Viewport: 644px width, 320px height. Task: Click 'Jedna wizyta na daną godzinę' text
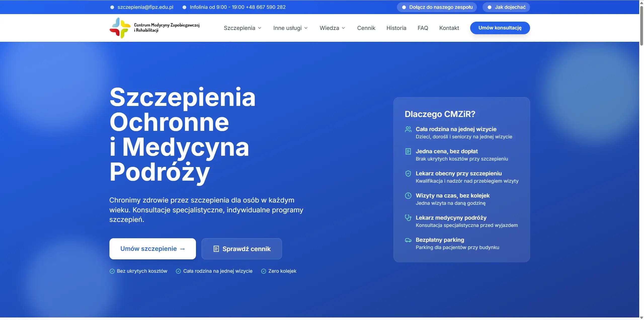pyautogui.click(x=451, y=203)
